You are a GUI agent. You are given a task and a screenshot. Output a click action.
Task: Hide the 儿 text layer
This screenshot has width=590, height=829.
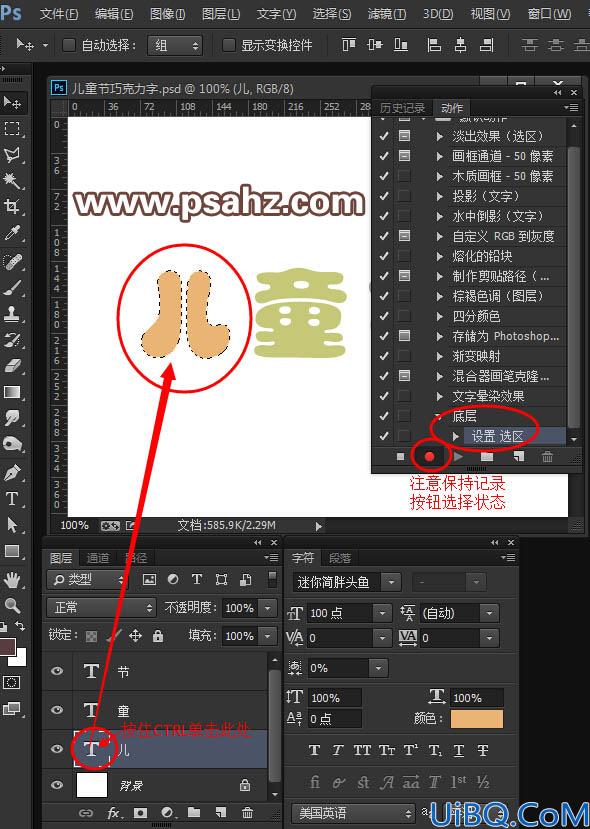(57, 749)
